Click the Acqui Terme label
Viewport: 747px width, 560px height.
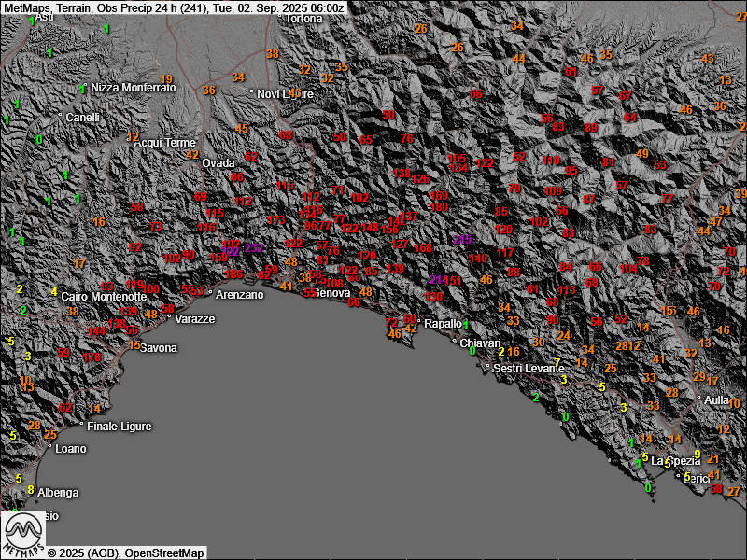coord(165,143)
